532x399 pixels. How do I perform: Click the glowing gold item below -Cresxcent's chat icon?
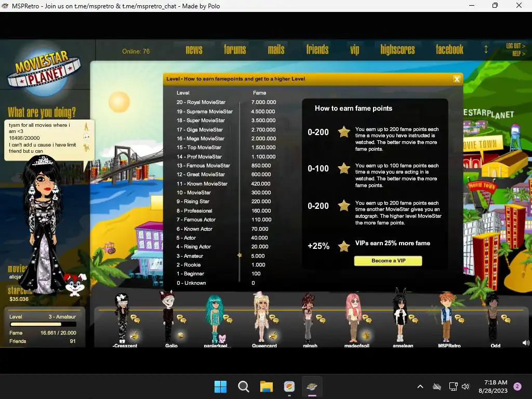coord(135,336)
